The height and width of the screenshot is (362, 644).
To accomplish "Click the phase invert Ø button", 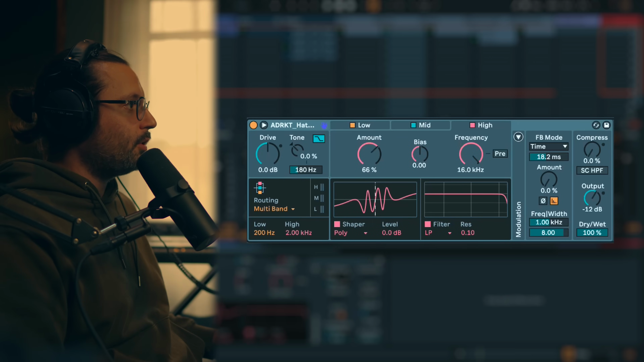I will pyautogui.click(x=543, y=201).
